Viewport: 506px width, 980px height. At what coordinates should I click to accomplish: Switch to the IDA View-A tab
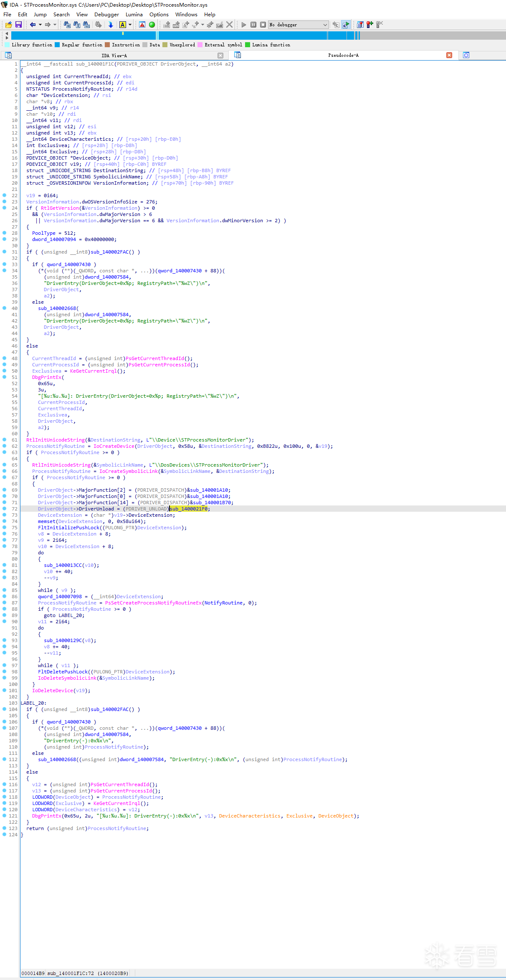tap(114, 56)
